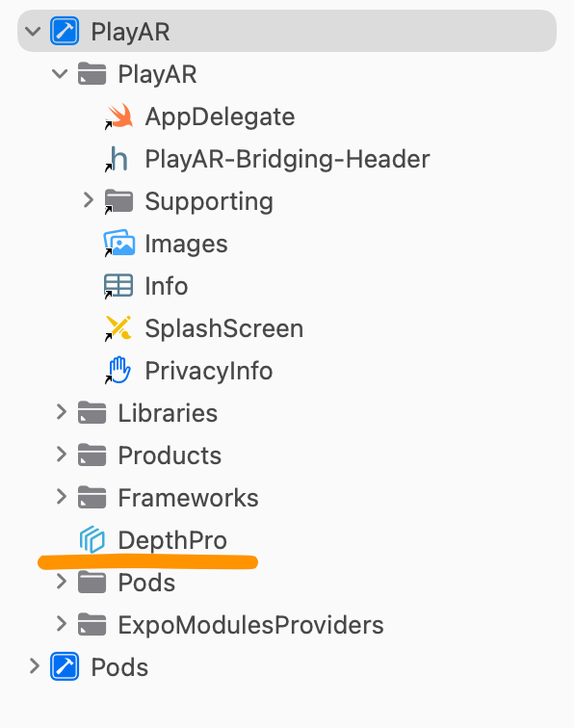Select the Images asset catalog icon
The image size is (576, 728).
click(119, 243)
